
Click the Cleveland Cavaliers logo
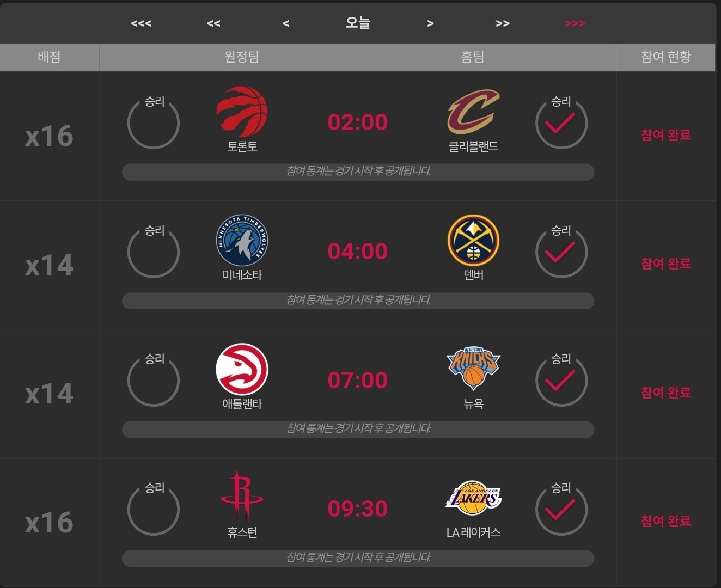click(x=473, y=112)
